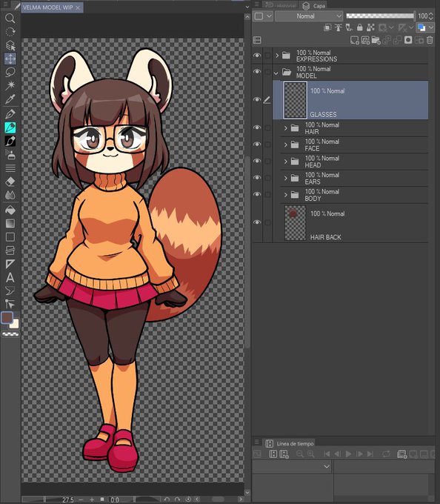Hide the MODEL folder
This screenshot has width=440, height=504.
click(256, 71)
